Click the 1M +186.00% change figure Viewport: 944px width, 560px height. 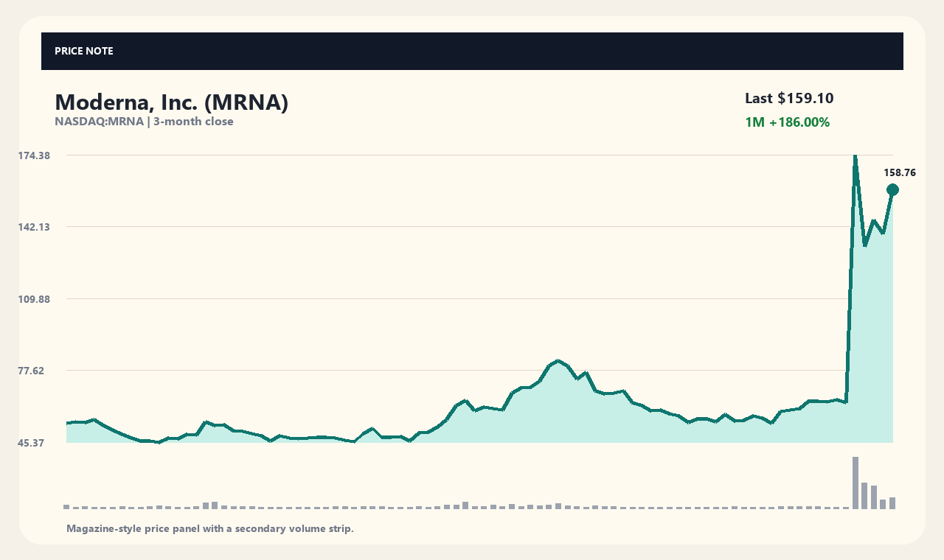[x=788, y=122]
